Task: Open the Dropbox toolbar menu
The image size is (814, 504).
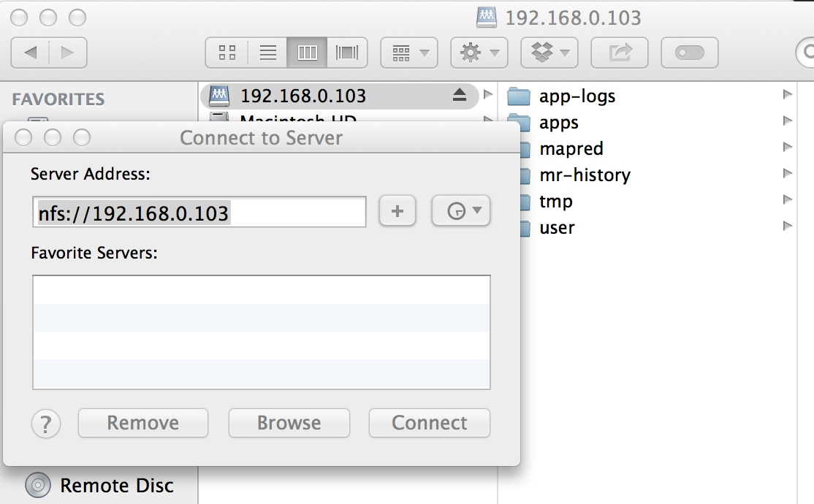Action: click(x=549, y=53)
